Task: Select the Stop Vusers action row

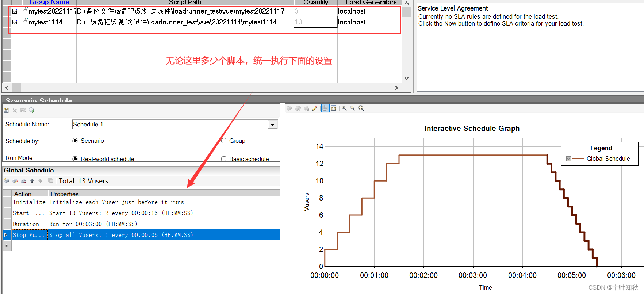Action: [x=141, y=235]
